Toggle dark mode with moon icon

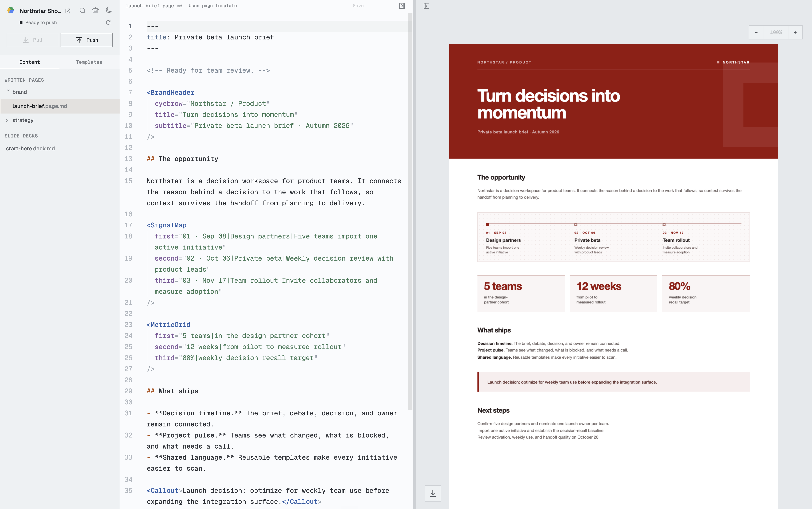click(x=109, y=10)
